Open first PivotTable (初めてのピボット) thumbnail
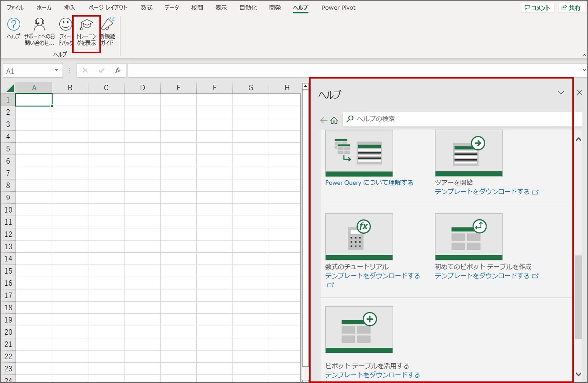Screen dimensions: 588x383 click(x=469, y=237)
